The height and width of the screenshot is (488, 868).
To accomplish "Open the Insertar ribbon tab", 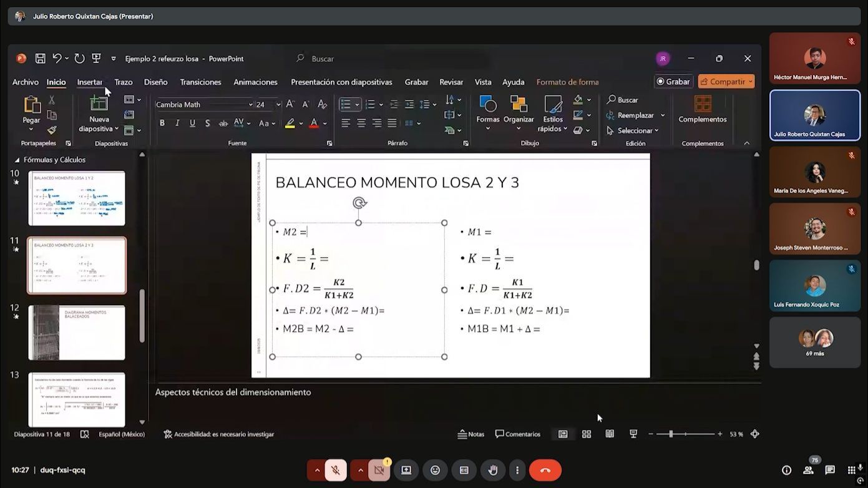I will tap(89, 82).
